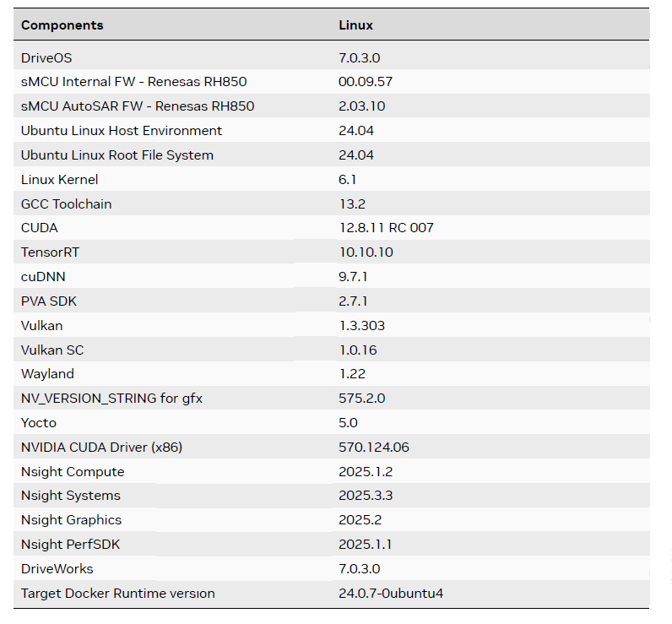Click the Linux Kernel version 6.1

pyautogui.click(x=346, y=180)
